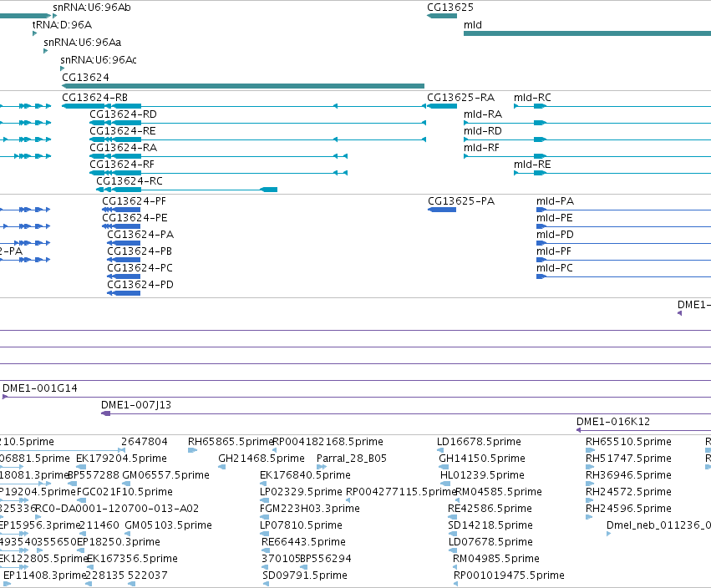The height and width of the screenshot is (588, 711).
Task: Select transcript CG13624-RE
Action: (x=123, y=131)
